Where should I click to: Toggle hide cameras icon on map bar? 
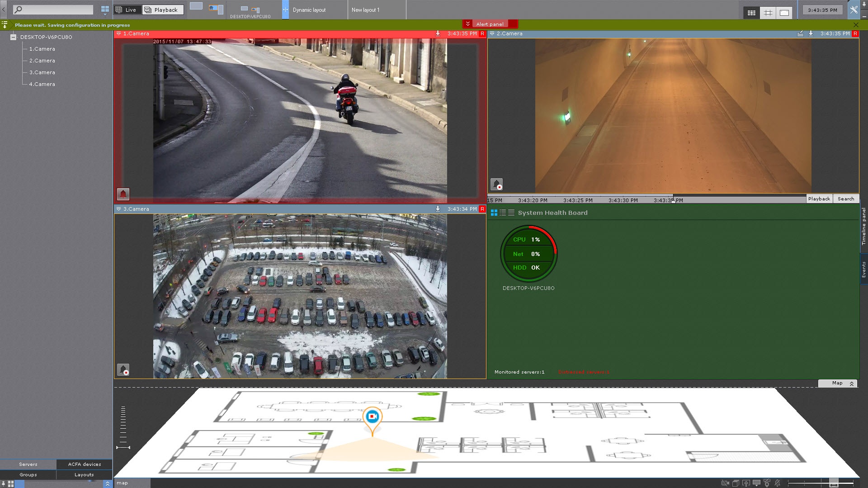coord(725,483)
